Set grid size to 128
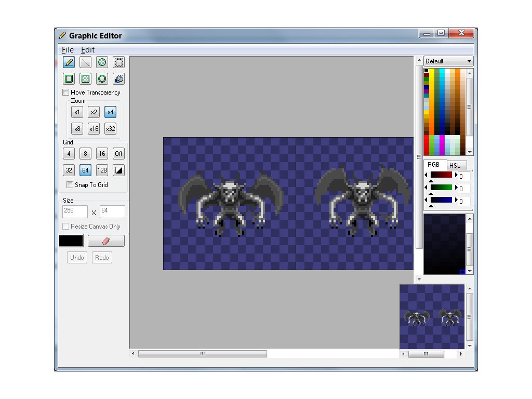The width and height of the screenshot is (532, 399). [x=102, y=170]
